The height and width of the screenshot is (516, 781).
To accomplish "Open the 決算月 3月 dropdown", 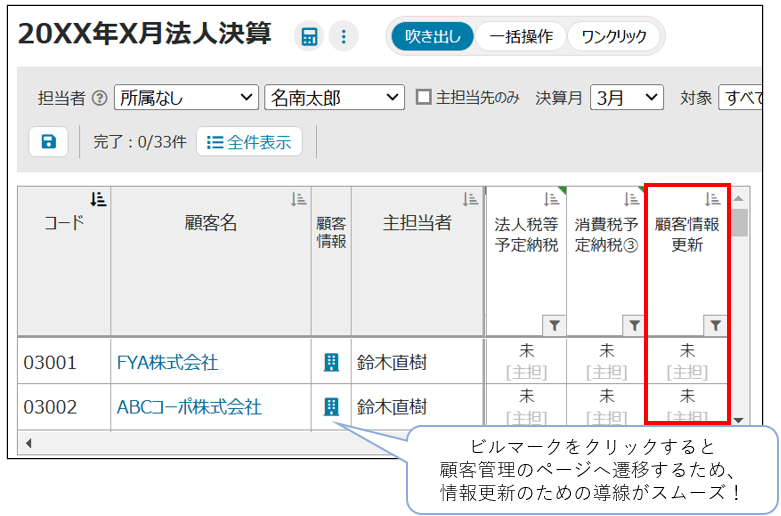I will [x=627, y=97].
